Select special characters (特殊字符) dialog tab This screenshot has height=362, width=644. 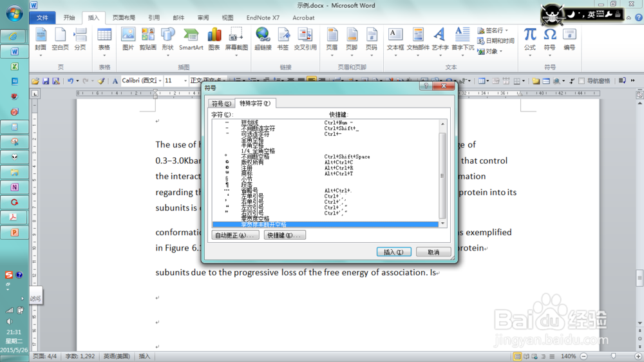coord(254,103)
